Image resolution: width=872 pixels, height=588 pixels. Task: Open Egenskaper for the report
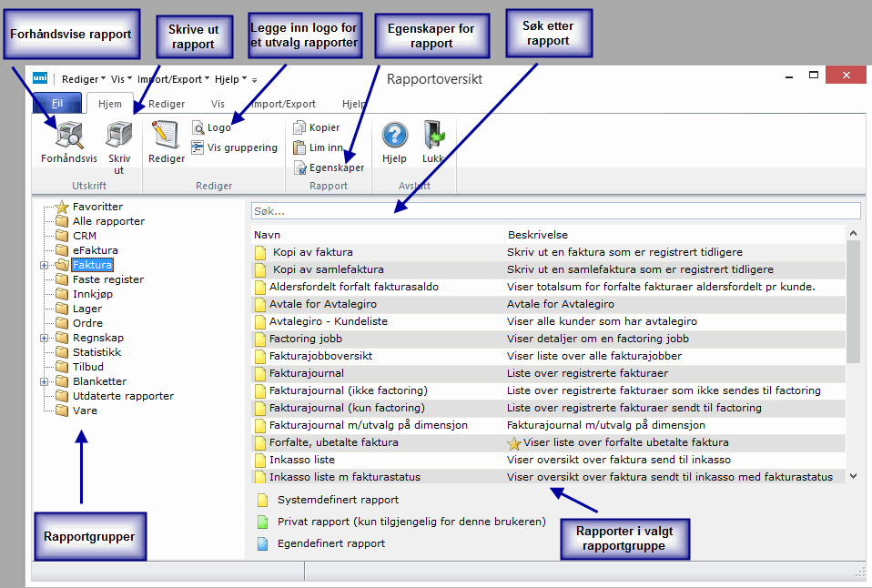[x=329, y=167]
